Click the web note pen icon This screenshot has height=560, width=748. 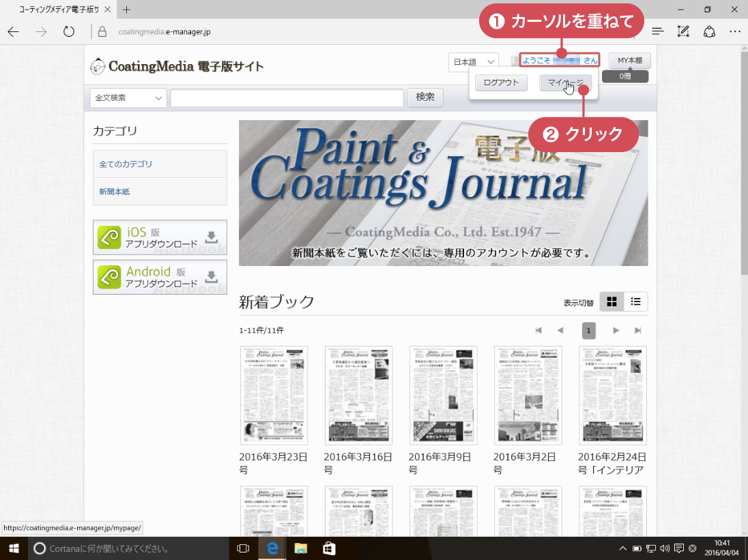click(x=683, y=31)
